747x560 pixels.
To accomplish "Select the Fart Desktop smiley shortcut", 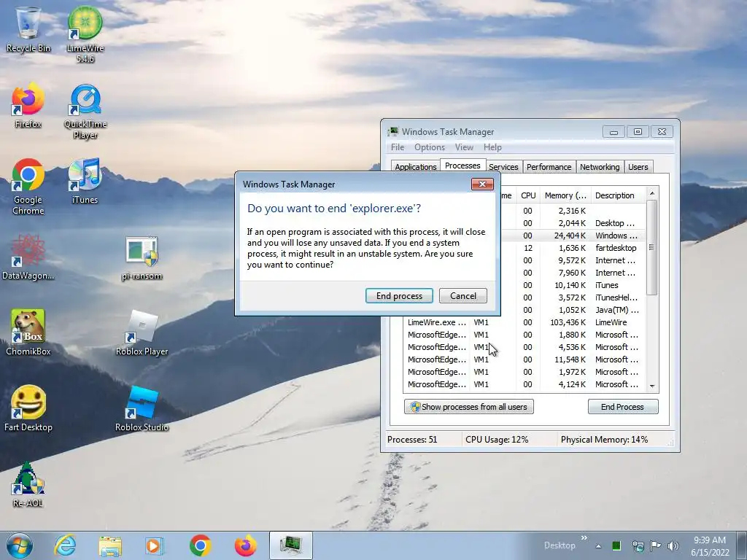I will click(28, 408).
